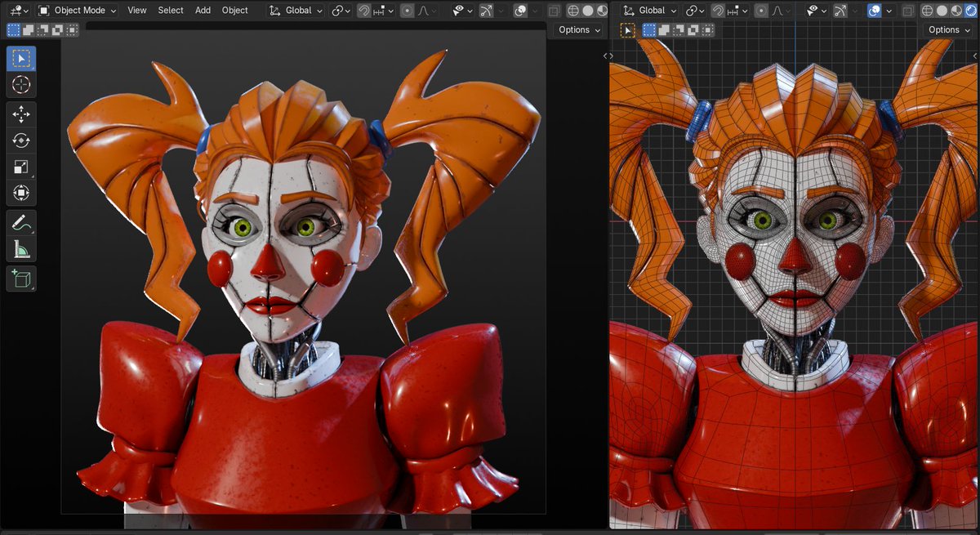The image size is (980, 535).
Task: Open the View menu
Action: click(x=137, y=11)
